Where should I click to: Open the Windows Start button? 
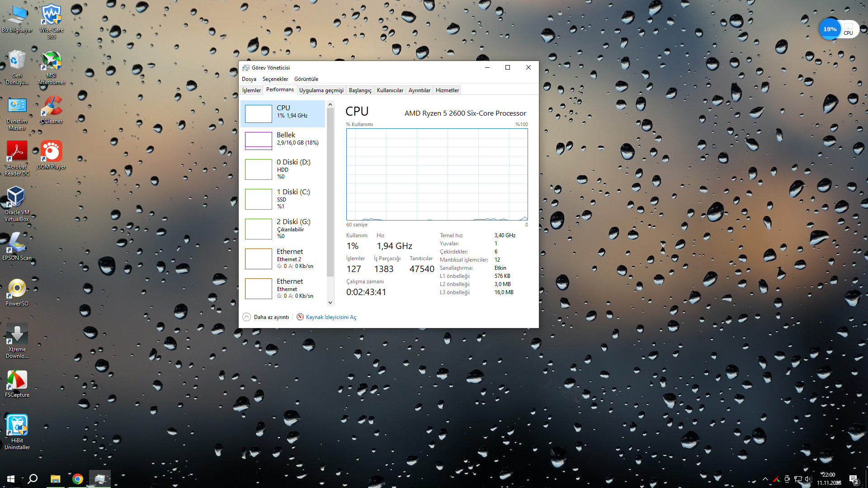11,479
